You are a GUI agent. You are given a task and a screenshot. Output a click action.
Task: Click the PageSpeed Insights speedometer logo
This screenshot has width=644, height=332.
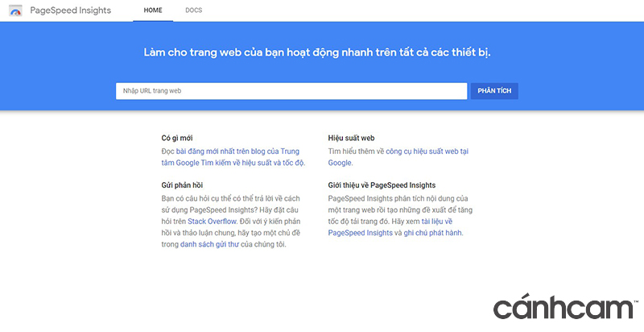point(15,10)
